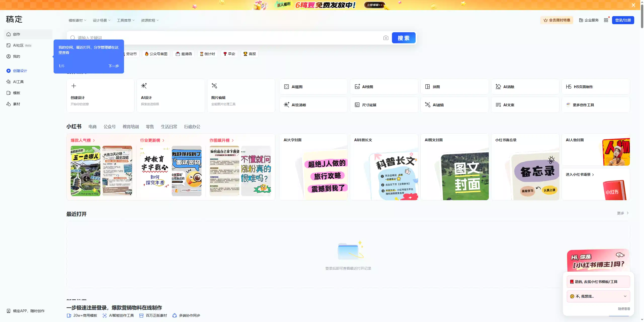Viewport: 644px width, 322px height.
Task: Click 下一步 in the guide tooltip
Action: click(113, 66)
